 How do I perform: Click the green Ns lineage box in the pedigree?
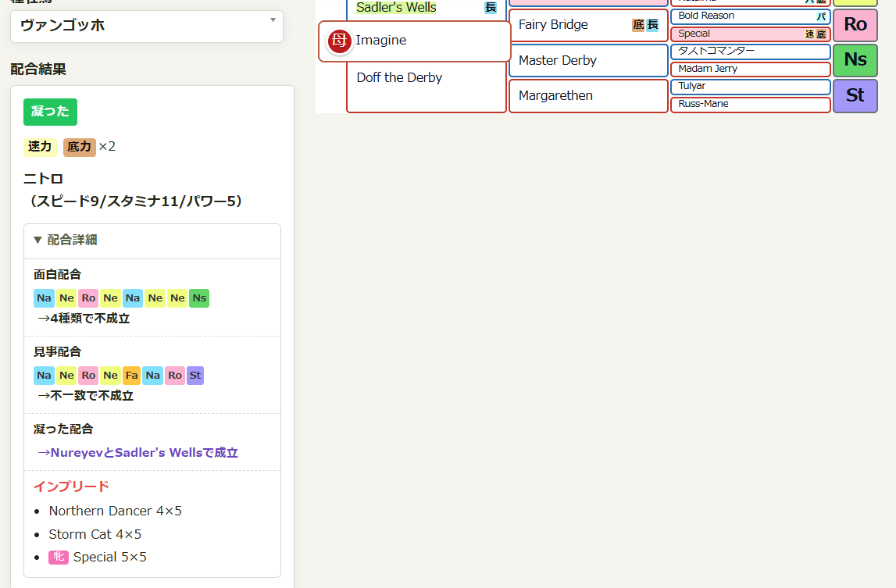tap(855, 60)
